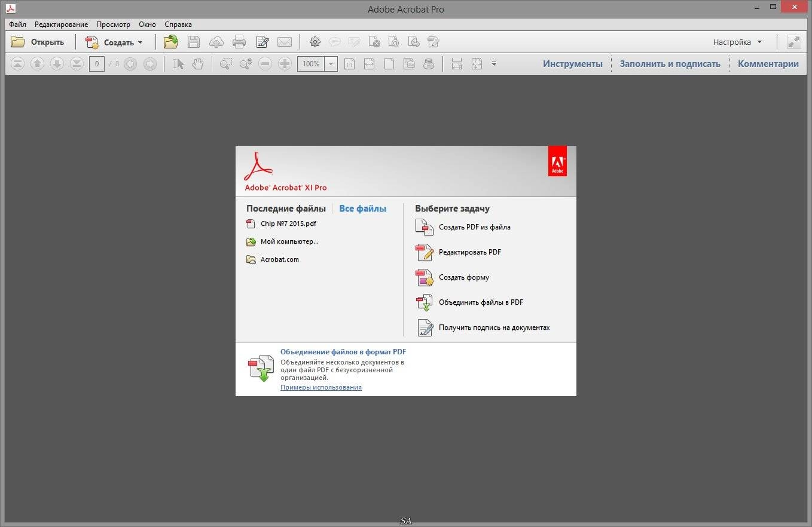The height and width of the screenshot is (527, 812).
Task: Click the rotate page icon
Action: pyautogui.click(x=394, y=42)
